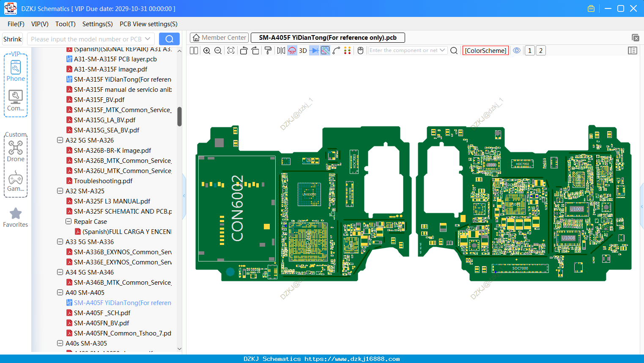The image size is (644, 363).
Task: Open VIP(V) menu
Action: (40, 24)
